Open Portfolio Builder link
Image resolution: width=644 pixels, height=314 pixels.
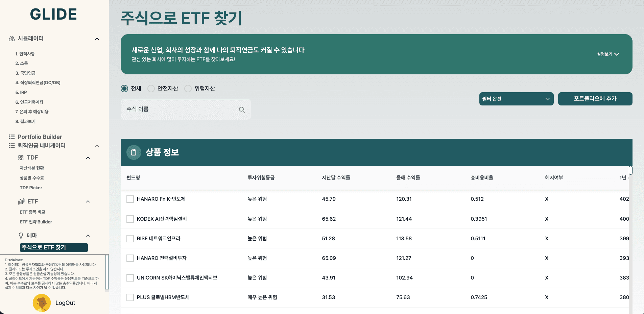pyautogui.click(x=40, y=137)
